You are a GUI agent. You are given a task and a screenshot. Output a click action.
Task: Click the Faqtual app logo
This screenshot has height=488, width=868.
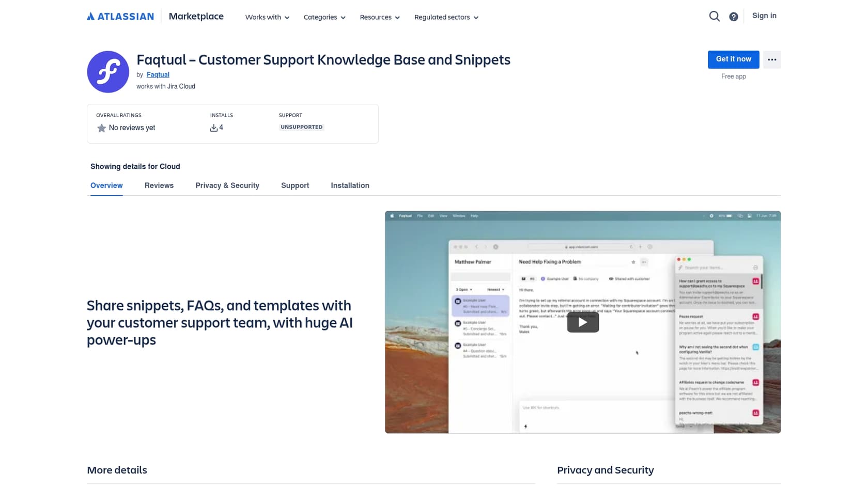[108, 72]
